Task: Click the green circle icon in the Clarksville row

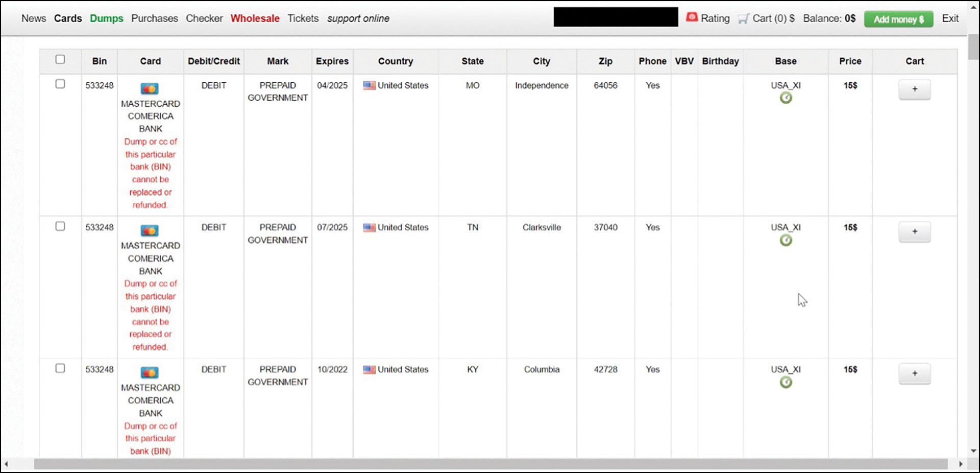Action: 786,240
